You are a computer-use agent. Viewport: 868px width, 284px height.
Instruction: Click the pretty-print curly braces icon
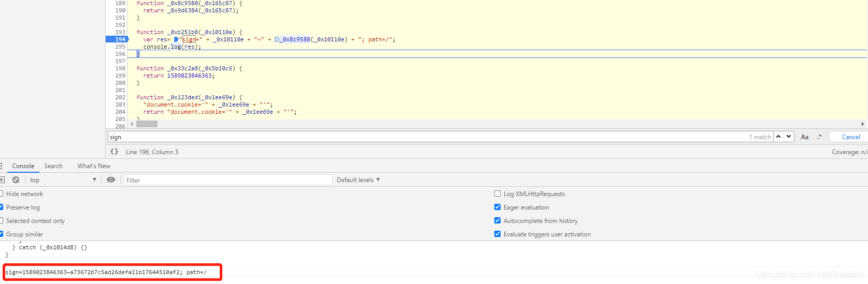[114, 152]
